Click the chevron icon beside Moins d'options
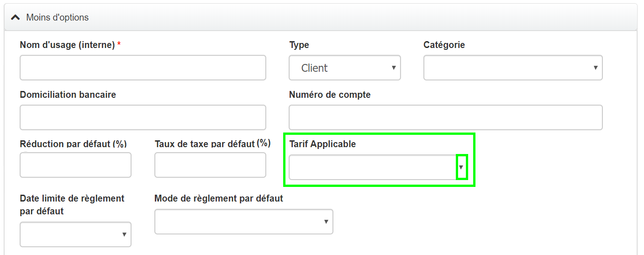 pos(15,18)
